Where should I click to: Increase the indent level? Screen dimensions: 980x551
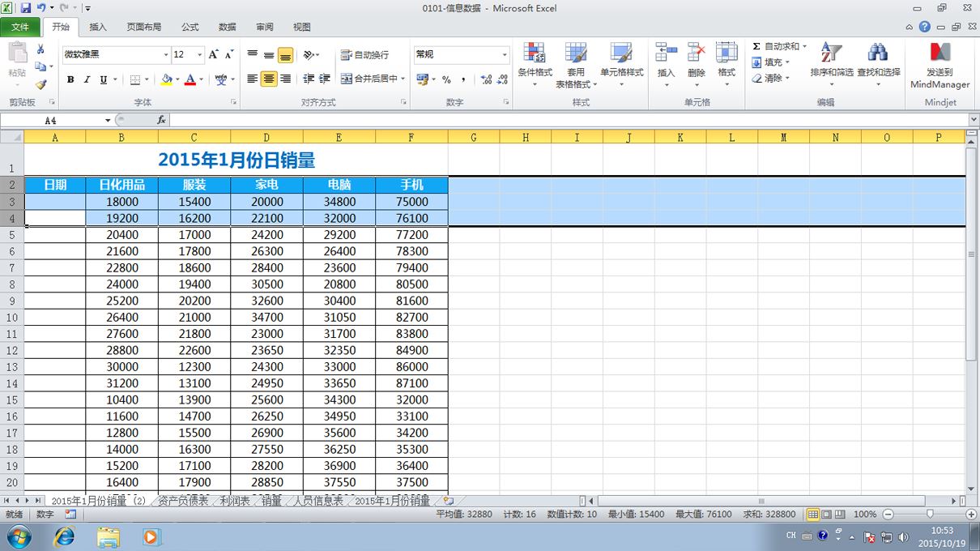[x=325, y=79]
